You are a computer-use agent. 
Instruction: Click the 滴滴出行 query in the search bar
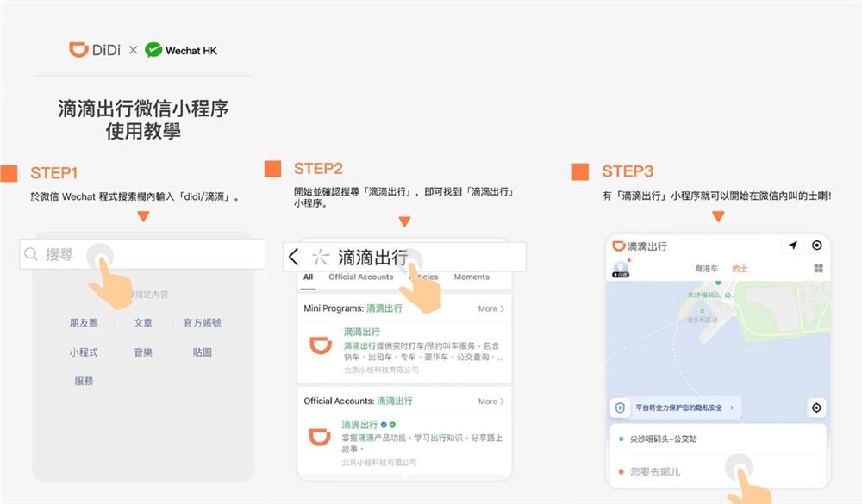tap(372, 258)
